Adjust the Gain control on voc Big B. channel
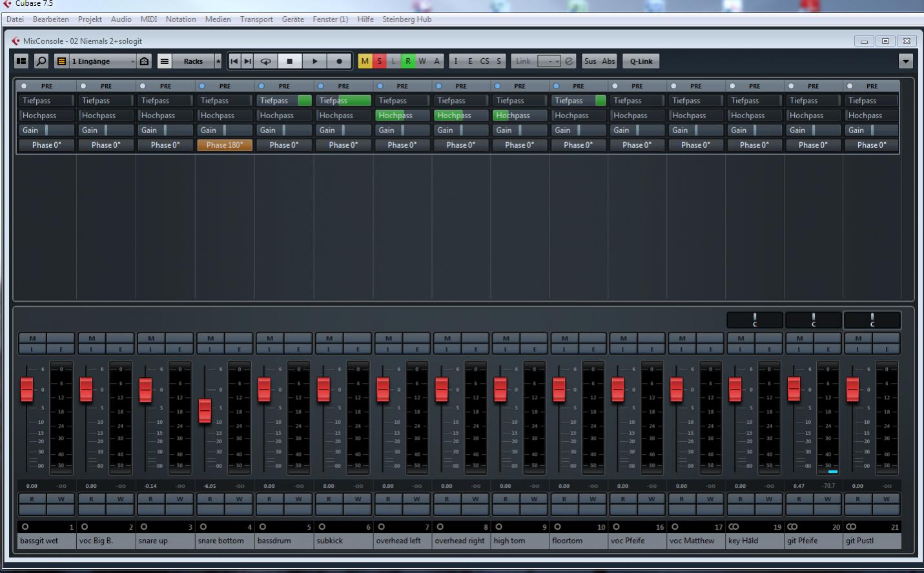 click(x=106, y=130)
